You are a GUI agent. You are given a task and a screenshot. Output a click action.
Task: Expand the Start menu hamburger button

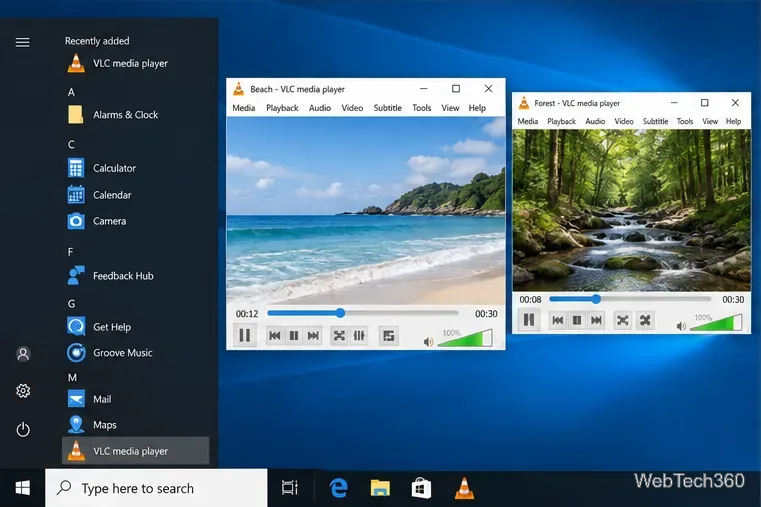pos(22,42)
